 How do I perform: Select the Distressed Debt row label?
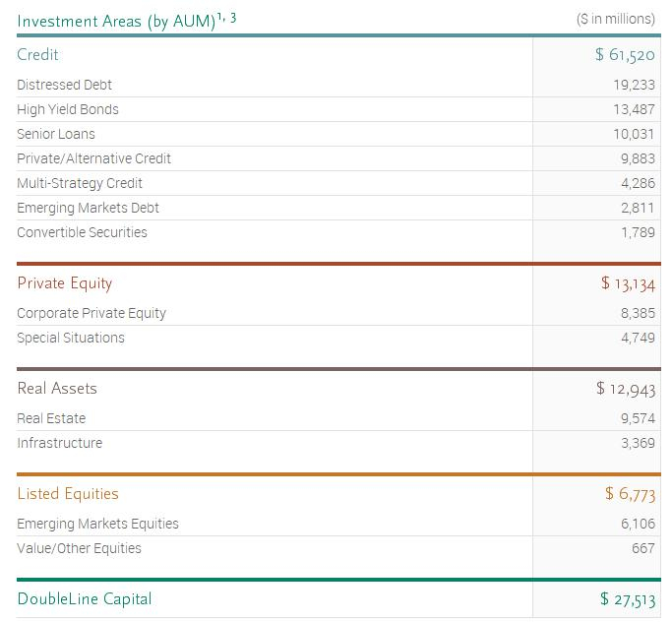tap(64, 85)
